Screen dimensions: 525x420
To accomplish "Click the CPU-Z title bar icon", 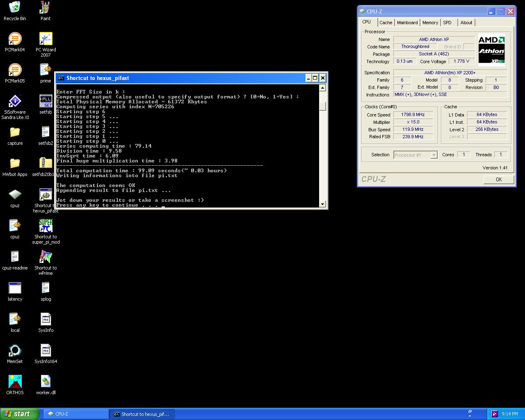I will pyautogui.click(x=362, y=11).
